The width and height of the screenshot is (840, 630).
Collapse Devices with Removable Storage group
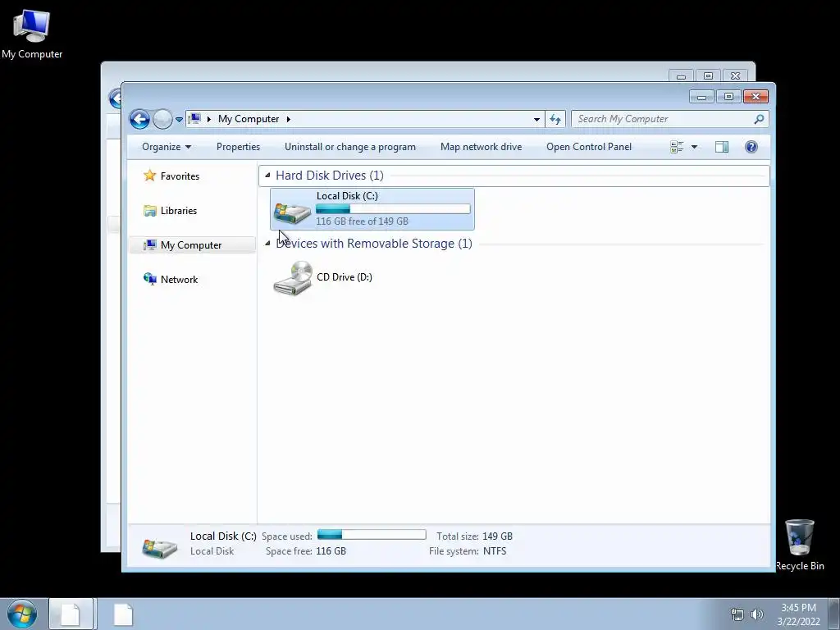point(267,243)
